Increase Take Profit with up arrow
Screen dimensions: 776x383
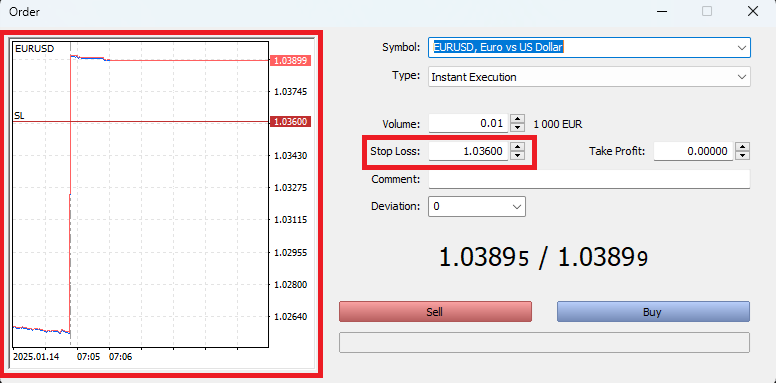[742, 147]
